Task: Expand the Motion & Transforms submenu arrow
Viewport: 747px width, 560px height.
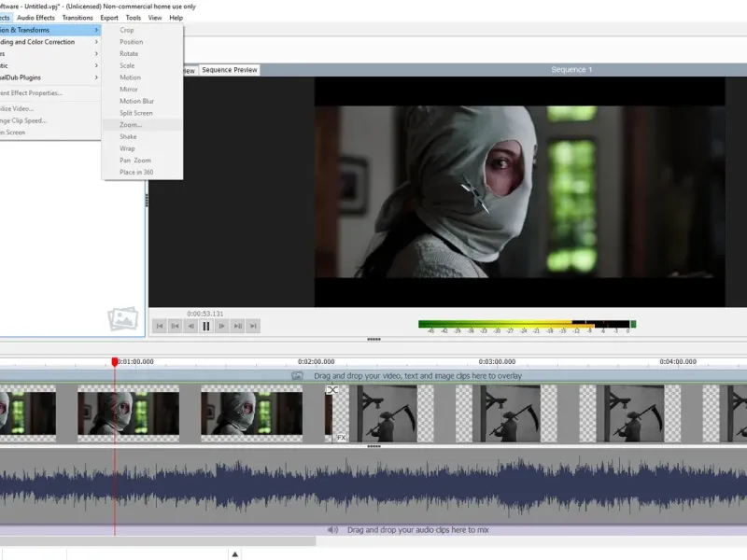Action: point(96,30)
